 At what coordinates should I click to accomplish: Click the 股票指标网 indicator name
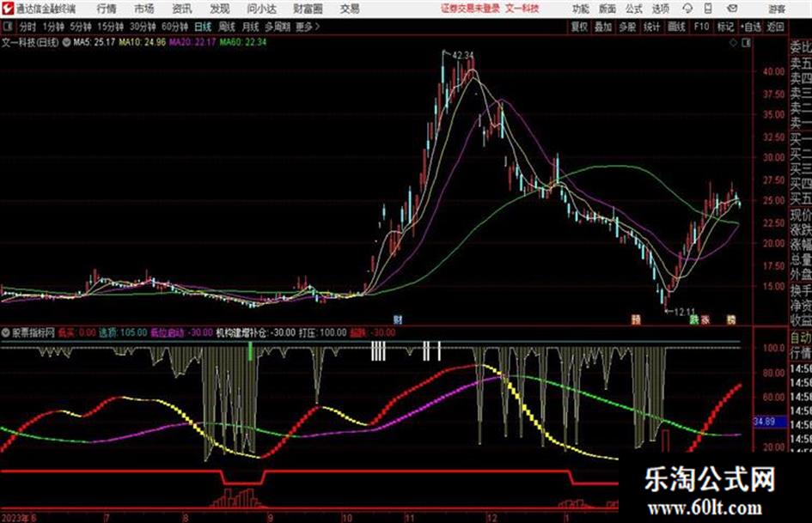[34, 333]
